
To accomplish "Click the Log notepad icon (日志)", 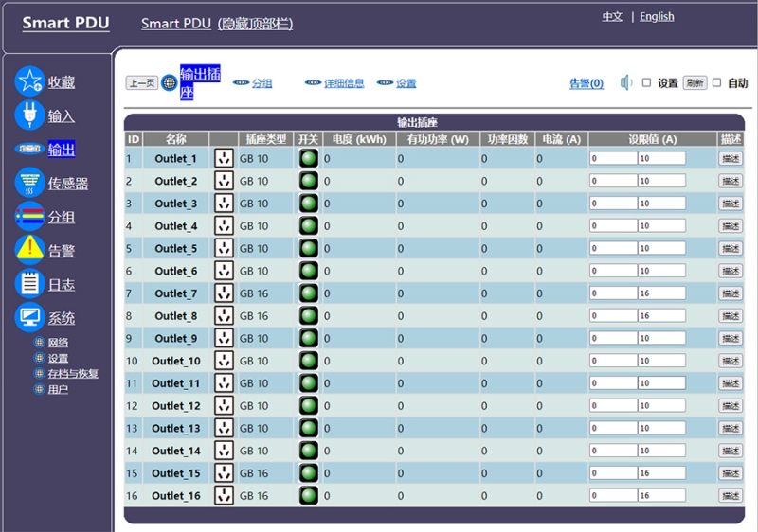I will coord(29,283).
